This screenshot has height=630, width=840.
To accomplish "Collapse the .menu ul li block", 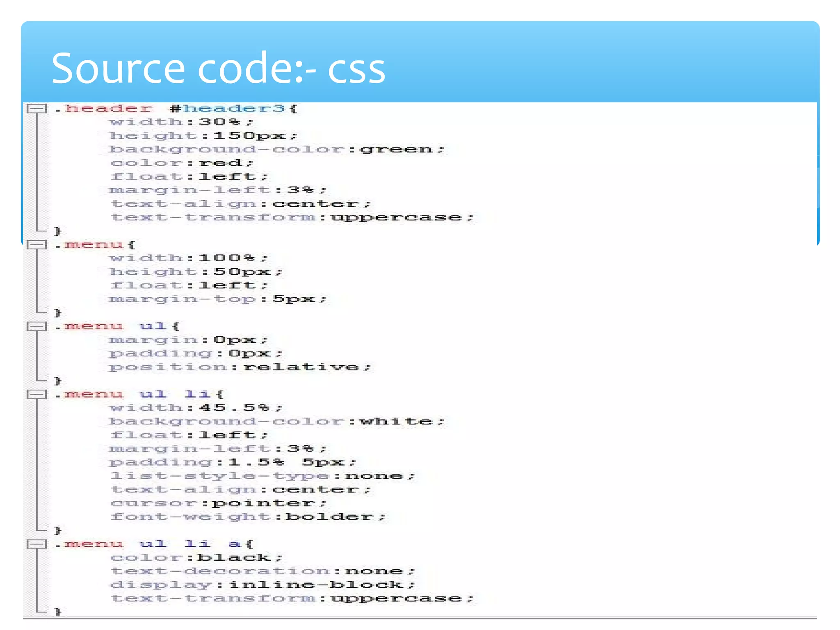I will coord(37,395).
